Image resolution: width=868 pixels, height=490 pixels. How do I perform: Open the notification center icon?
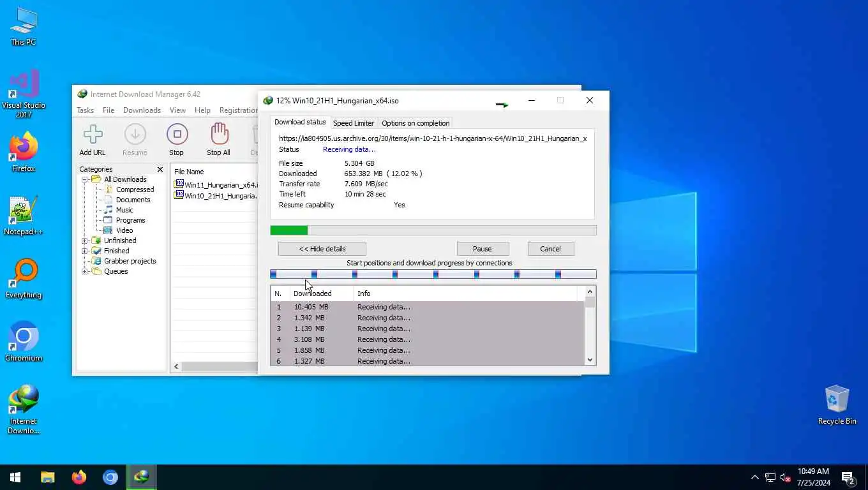tap(848, 477)
